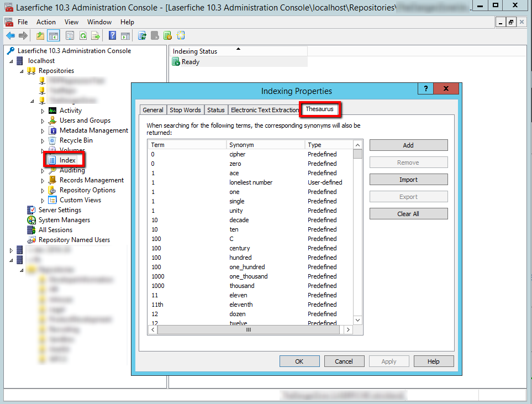
Task: Open the Action menu
Action: (46, 22)
